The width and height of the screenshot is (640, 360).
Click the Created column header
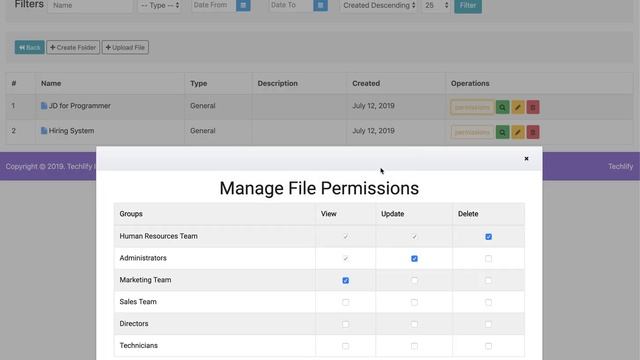[366, 83]
